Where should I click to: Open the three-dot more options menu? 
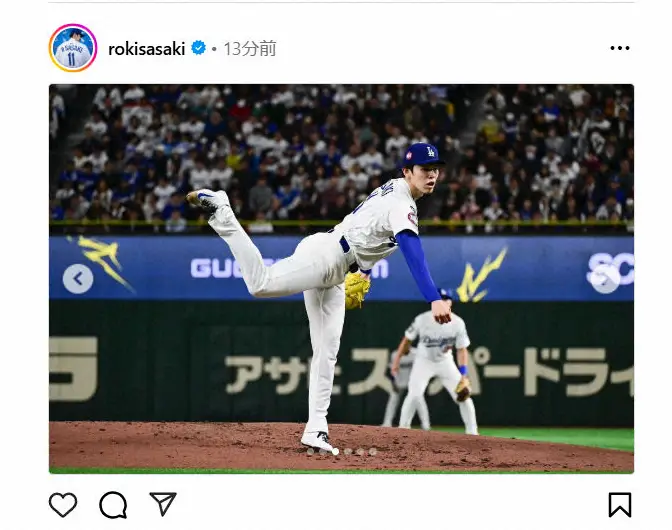[x=620, y=48]
